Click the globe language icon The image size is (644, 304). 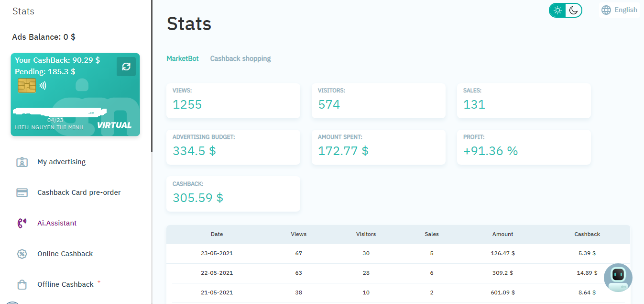(606, 10)
